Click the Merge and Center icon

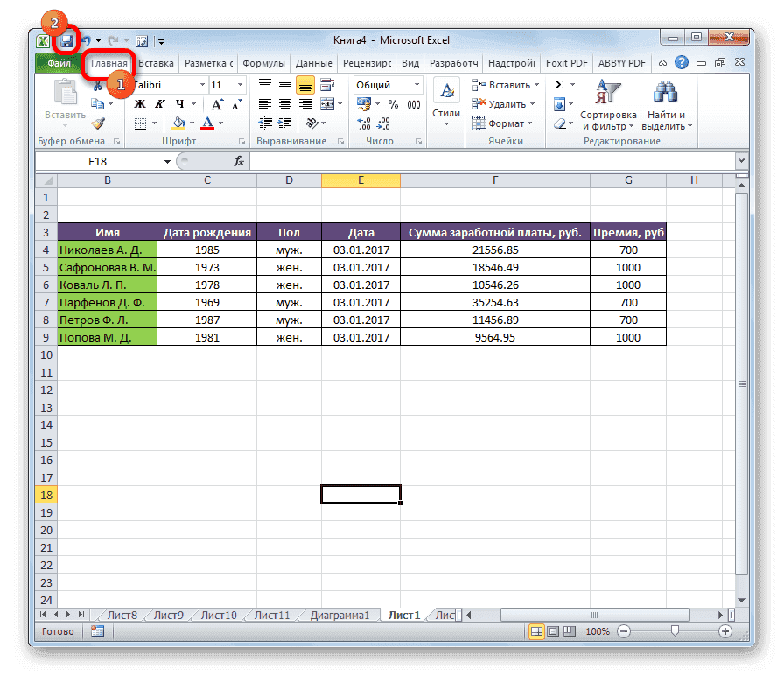tap(327, 104)
